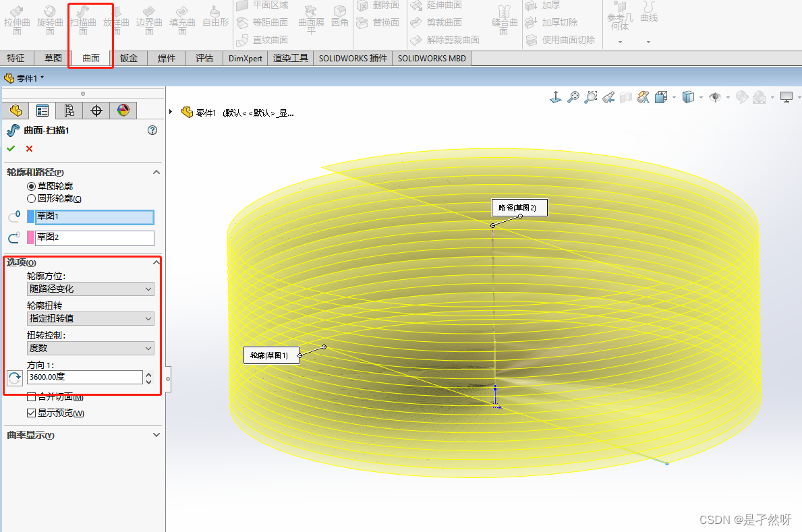Open the FeatureManager design tree tab icon
The image size is (802, 532).
point(16,111)
